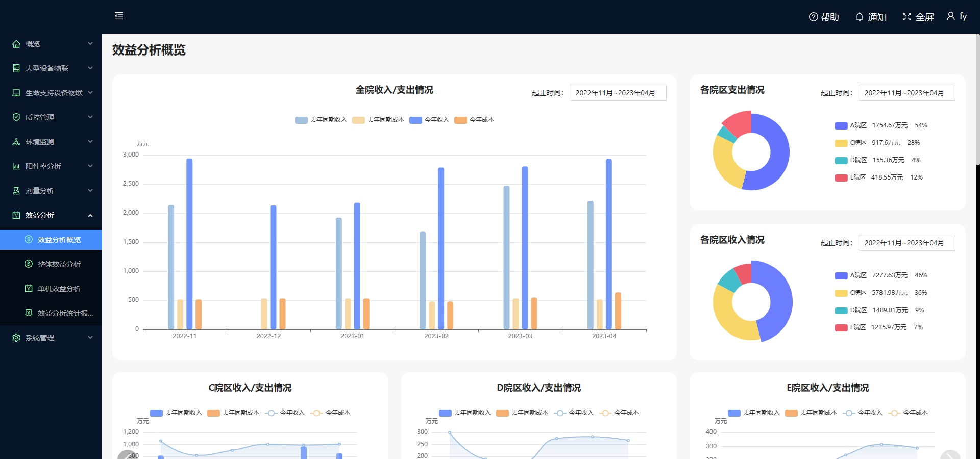Toggle 今年收入 legend in 全院 chart

click(429, 120)
